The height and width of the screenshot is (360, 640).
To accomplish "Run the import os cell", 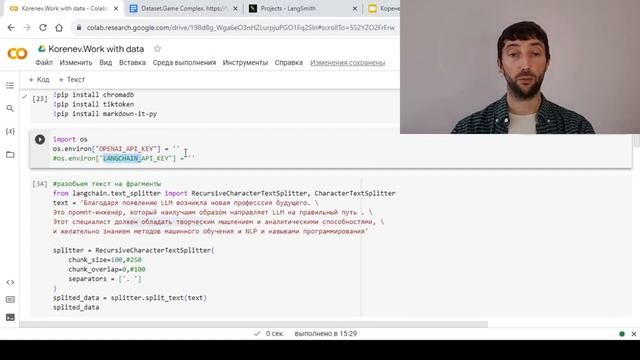I will click(40, 140).
